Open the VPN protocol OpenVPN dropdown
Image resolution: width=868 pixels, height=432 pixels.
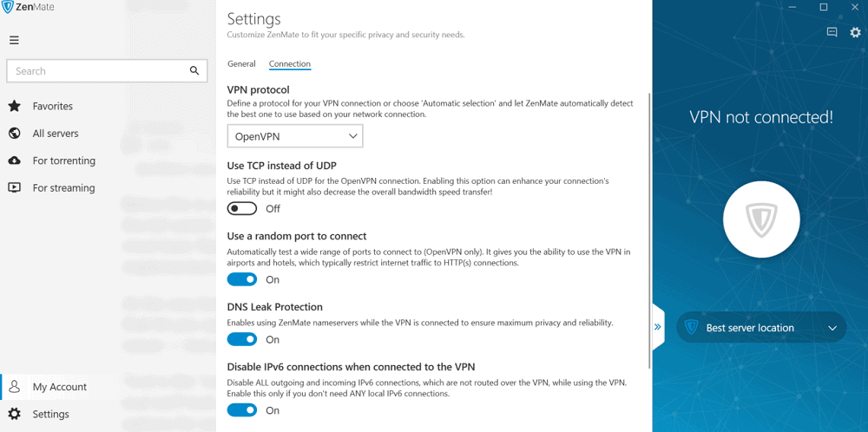(295, 136)
